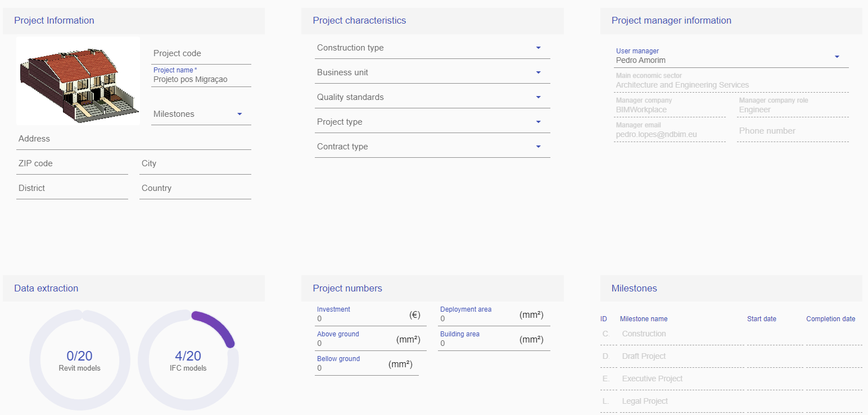Edit the Project name field
868x415 pixels.
tap(201, 79)
